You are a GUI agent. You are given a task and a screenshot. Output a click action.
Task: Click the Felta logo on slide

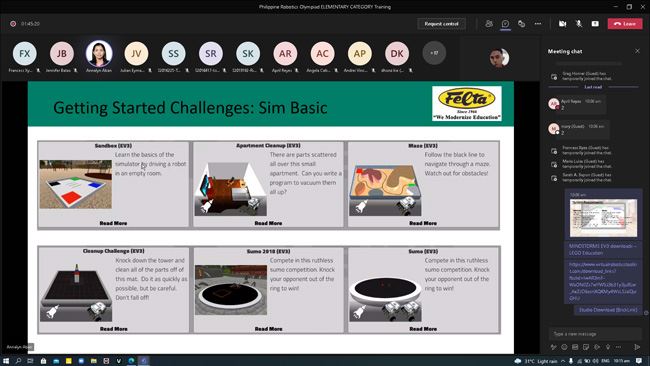[x=467, y=104]
